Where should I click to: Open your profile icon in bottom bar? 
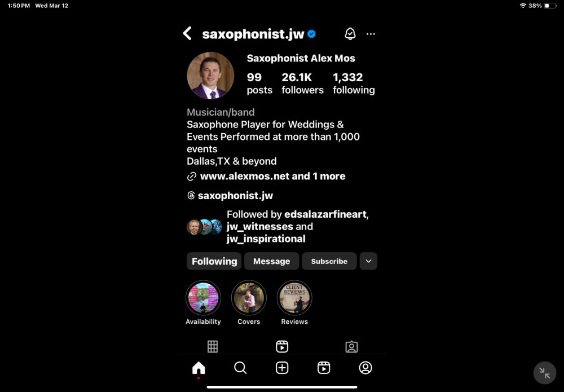(365, 368)
